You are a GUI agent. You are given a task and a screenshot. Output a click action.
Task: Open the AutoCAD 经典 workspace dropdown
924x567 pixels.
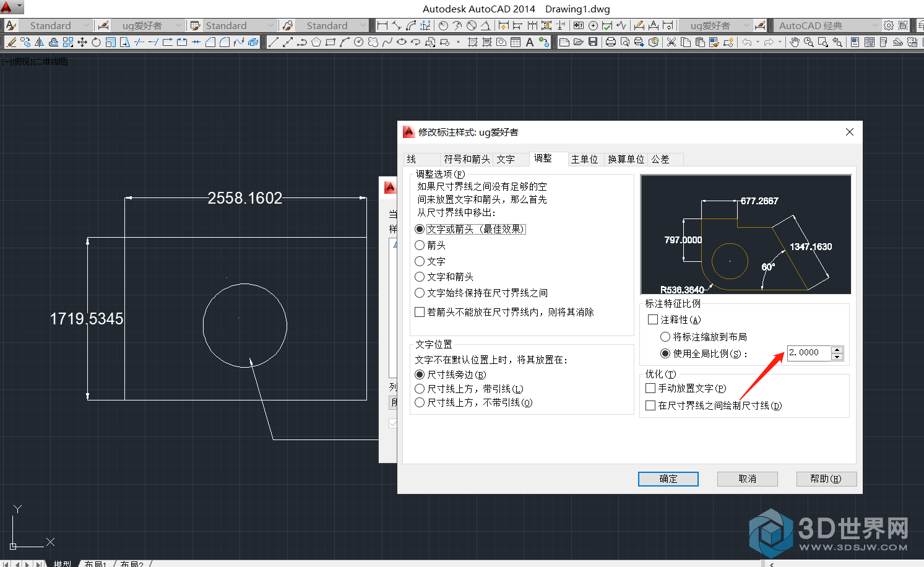pyautogui.click(x=827, y=25)
